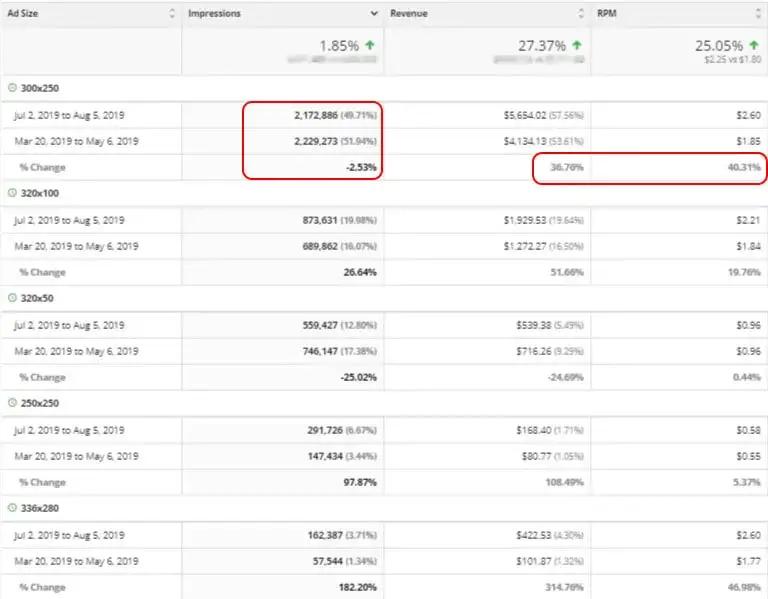Select revenue value $1,929.53
This screenshot has height=599, width=768.
pos(525,220)
